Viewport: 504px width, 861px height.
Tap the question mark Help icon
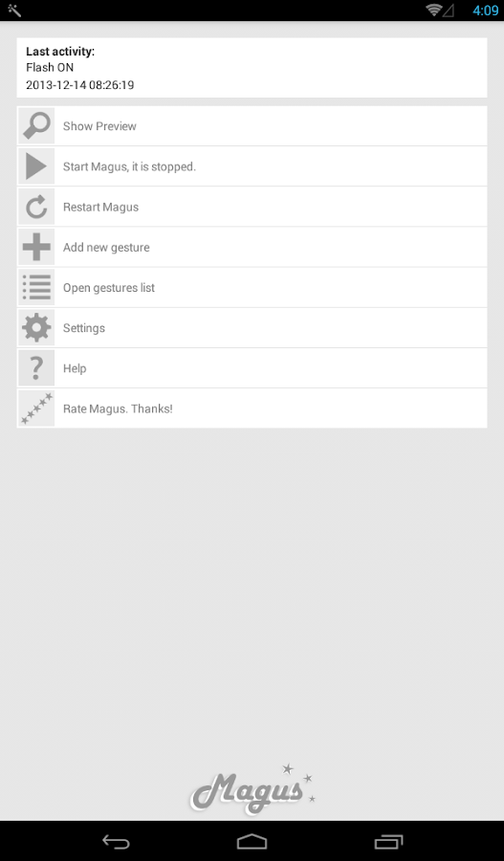tap(36, 368)
